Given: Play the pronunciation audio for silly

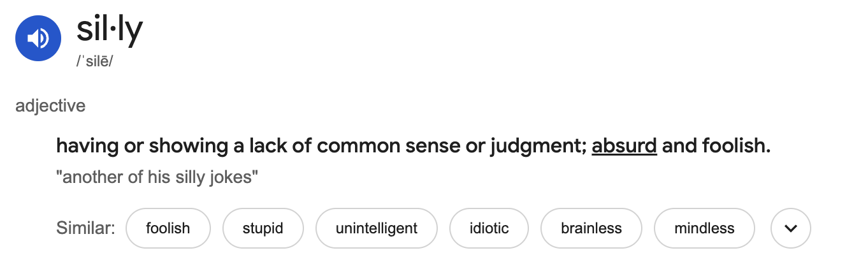Looking at the screenshot, I should [38, 38].
